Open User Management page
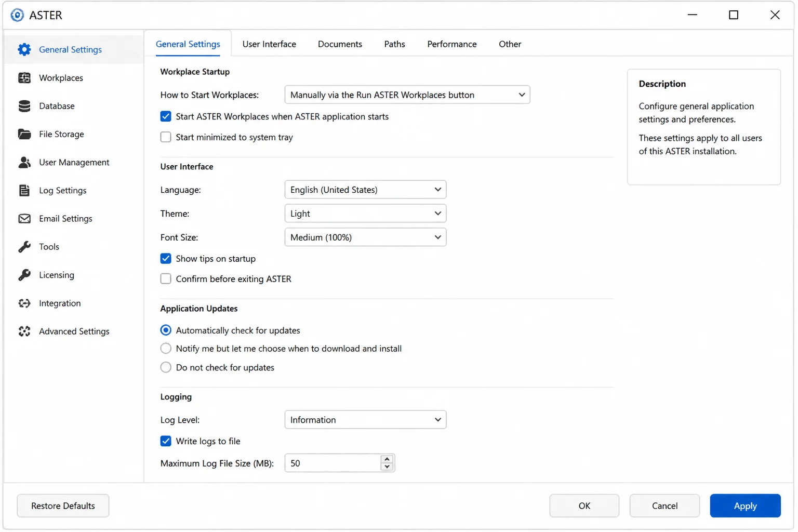The height and width of the screenshot is (532, 798). pos(74,162)
